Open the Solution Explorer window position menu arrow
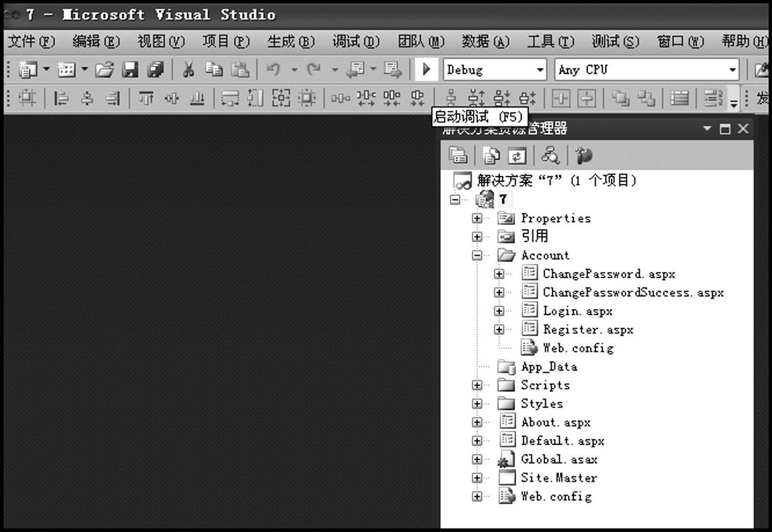 (x=707, y=129)
